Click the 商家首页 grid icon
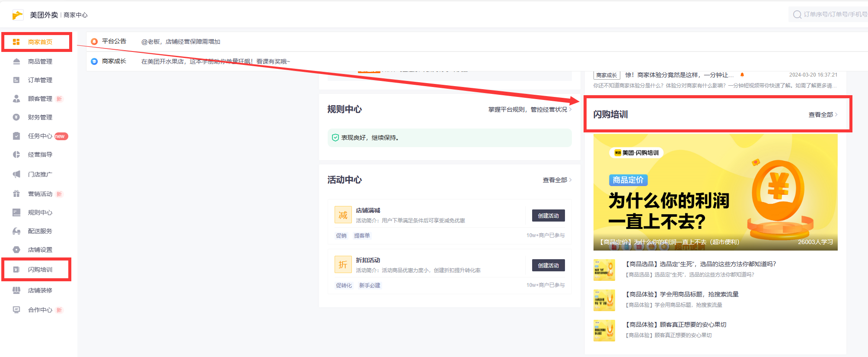Image resolution: width=868 pixels, height=357 pixels. click(x=16, y=42)
